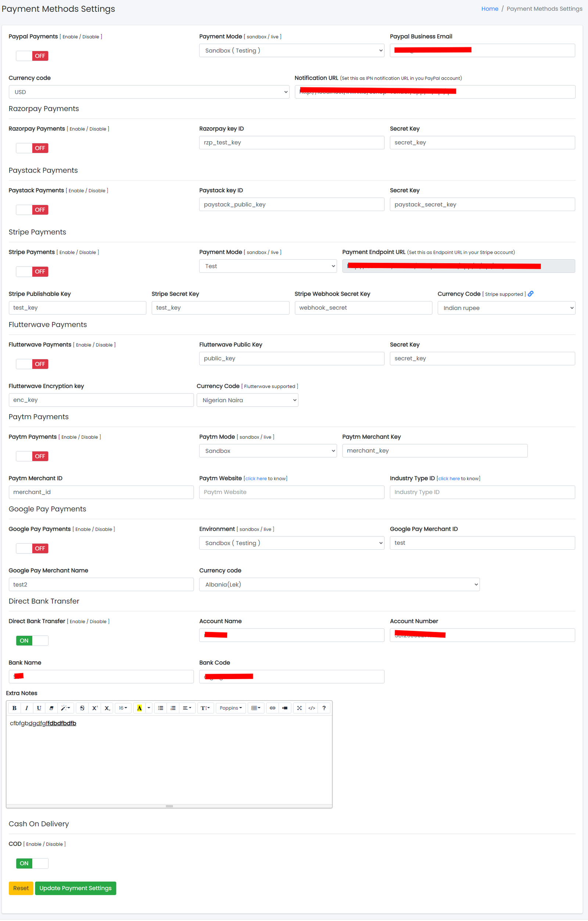Click the Industry Type ID input field
Viewport: 588px width, 921px height.
(x=482, y=492)
